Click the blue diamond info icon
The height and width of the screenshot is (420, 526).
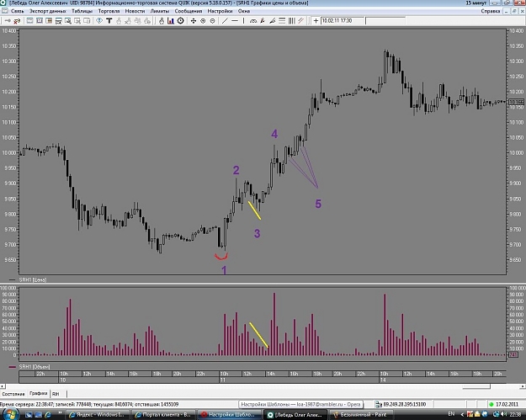99,21
